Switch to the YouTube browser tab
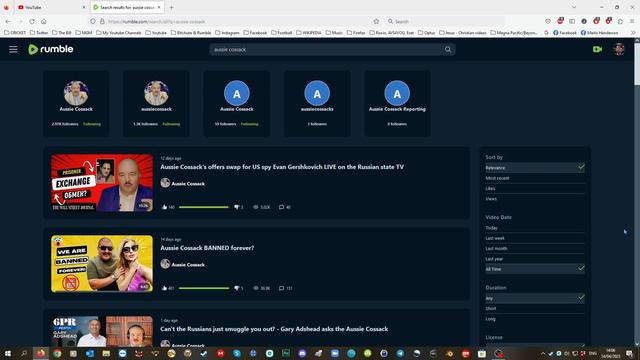The height and width of the screenshot is (360, 640). [x=51, y=7]
